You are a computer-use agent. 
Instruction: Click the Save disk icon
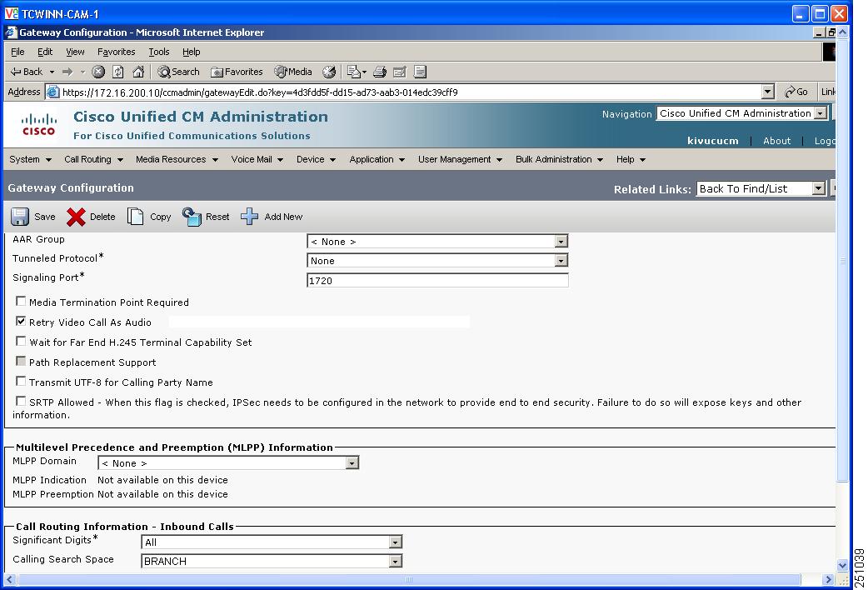click(20, 217)
